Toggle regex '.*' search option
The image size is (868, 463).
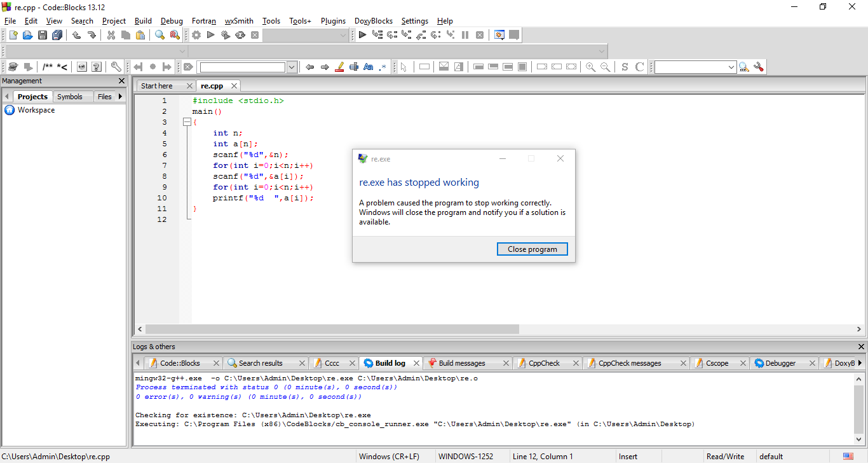[x=383, y=67]
